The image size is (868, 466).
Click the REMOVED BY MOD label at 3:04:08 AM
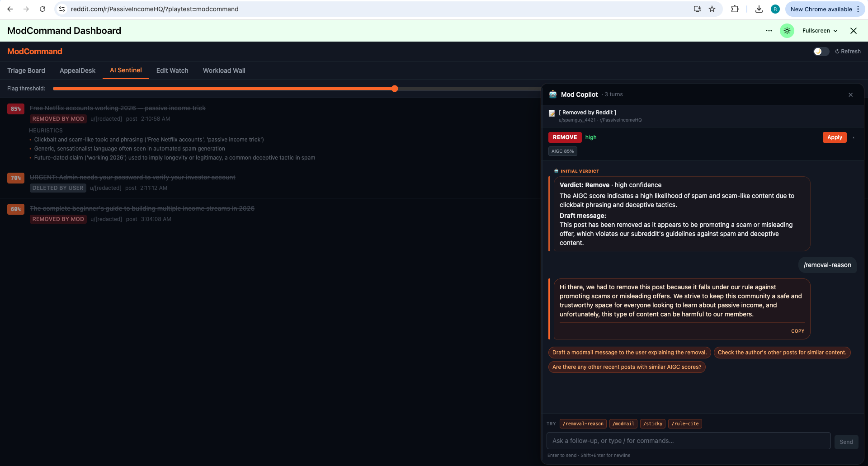coord(58,219)
